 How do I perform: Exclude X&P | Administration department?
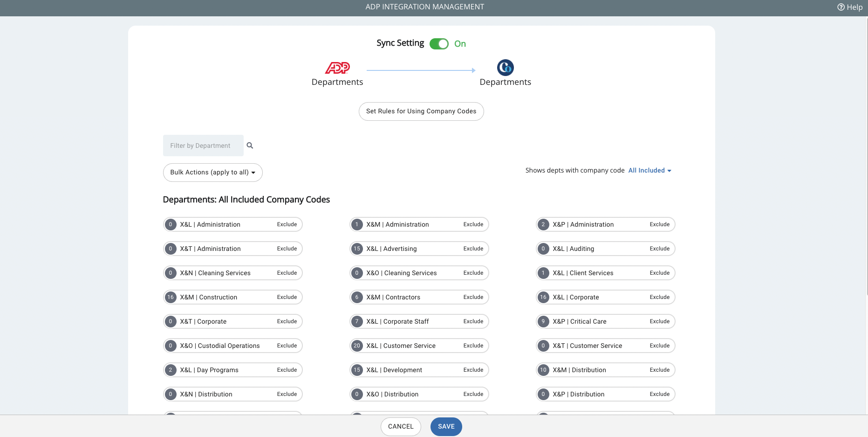click(x=660, y=224)
